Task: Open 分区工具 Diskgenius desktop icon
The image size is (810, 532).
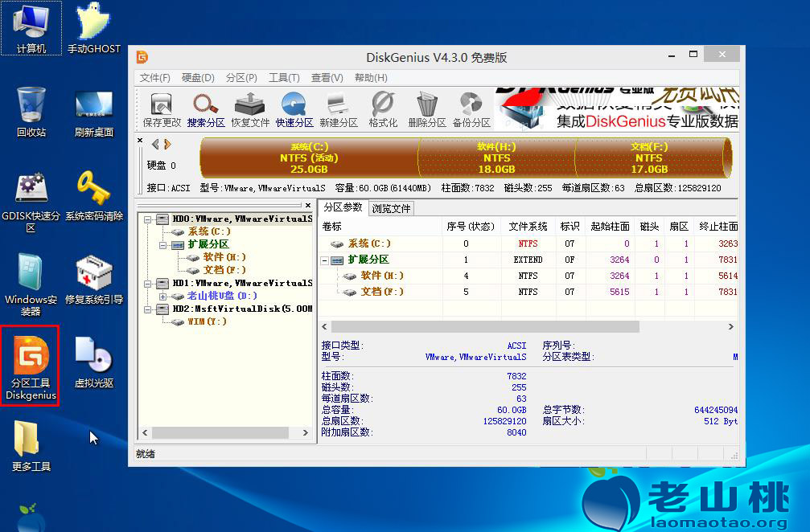Action: (31, 366)
